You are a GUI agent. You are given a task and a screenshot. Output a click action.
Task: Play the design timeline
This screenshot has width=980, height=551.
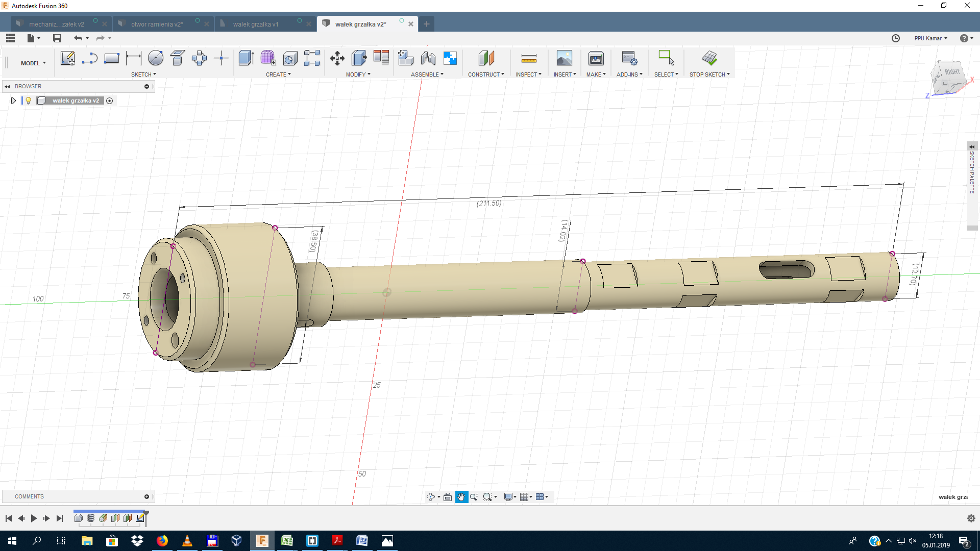pyautogui.click(x=34, y=518)
